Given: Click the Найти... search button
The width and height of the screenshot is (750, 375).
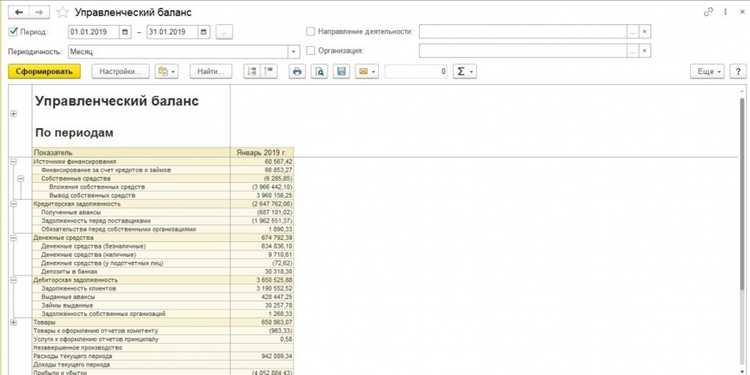Looking at the screenshot, I should pos(211,71).
